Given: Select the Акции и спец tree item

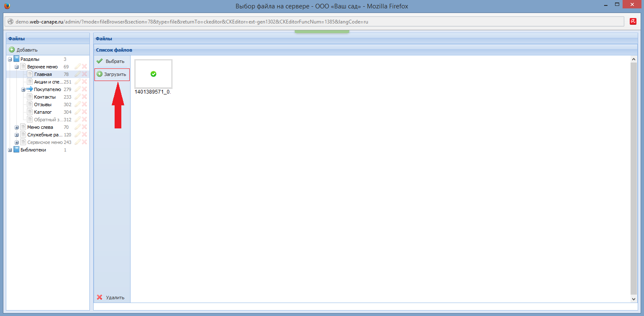Looking at the screenshot, I should click(48, 82).
